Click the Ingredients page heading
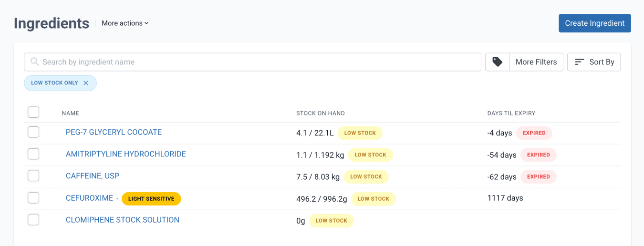Image resolution: width=644 pixels, height=246 pixels. [52, 23]
